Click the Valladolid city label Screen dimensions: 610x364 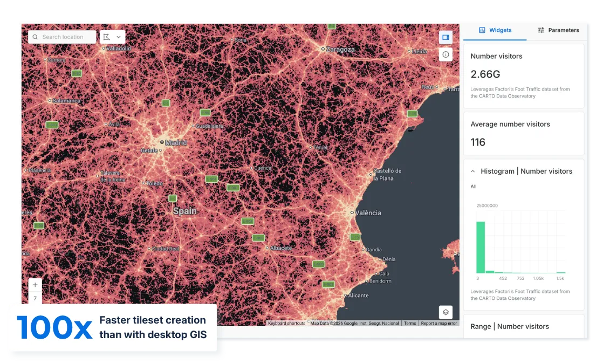(x=119, y=49)
